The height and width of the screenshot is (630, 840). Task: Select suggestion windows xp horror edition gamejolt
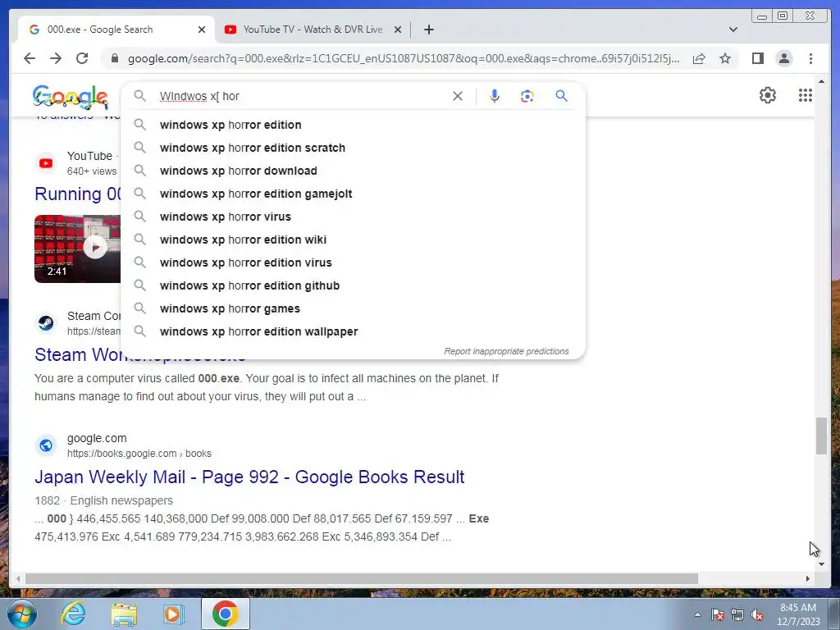tap(353, 194)
